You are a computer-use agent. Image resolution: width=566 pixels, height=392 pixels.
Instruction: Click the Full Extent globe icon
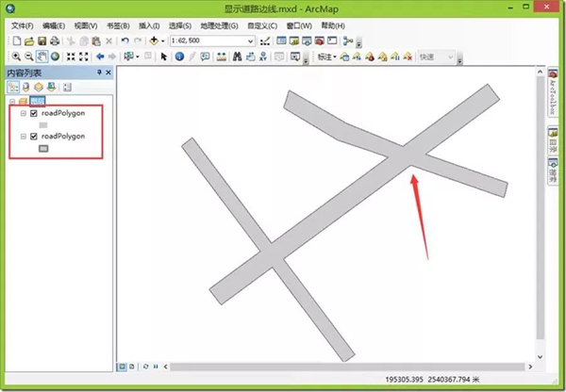pyautogui.click(x=55, y=57)
